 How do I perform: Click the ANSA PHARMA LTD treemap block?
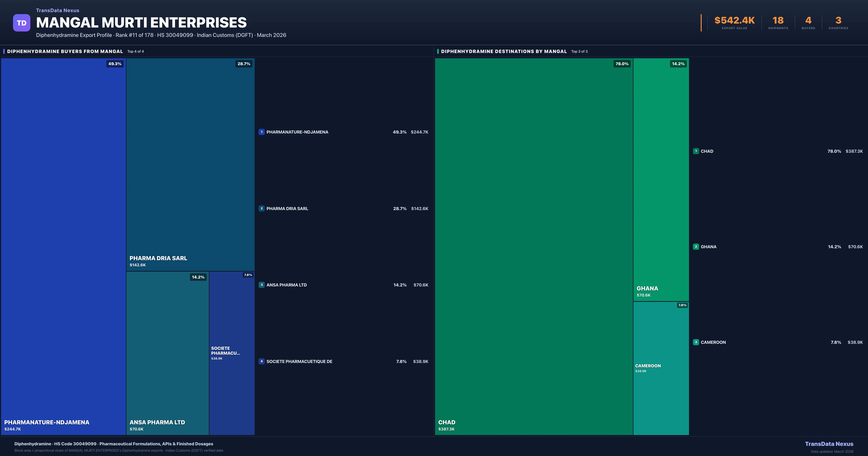167,353
